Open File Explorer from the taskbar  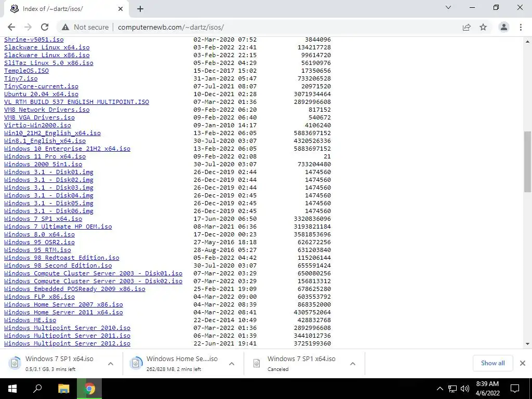(x=63, y=389)
